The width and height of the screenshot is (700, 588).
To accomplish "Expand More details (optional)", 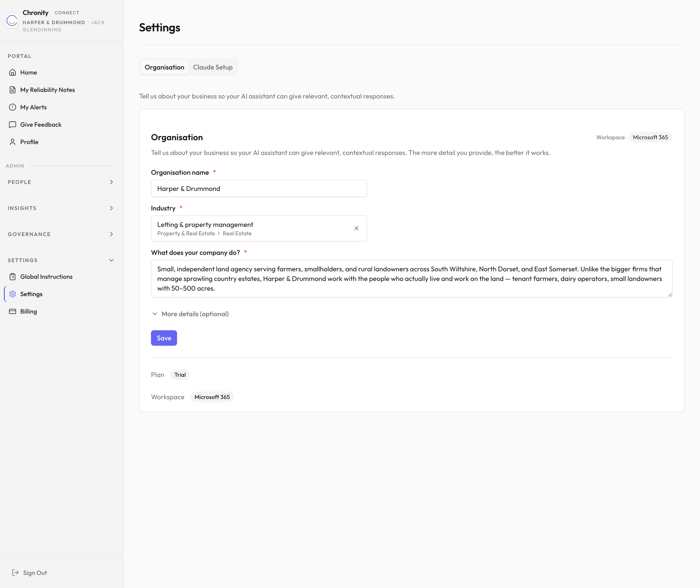I will click(190, 314).
